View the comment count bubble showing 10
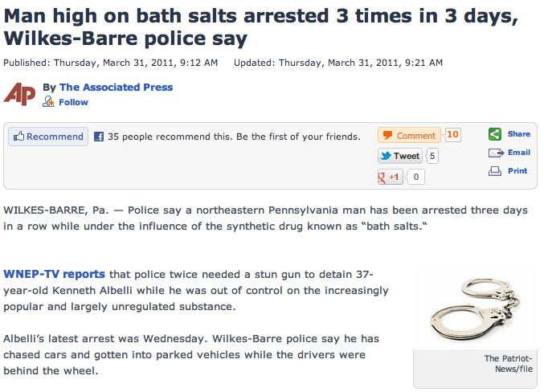The image size is (544, 392). pos(452,135)
